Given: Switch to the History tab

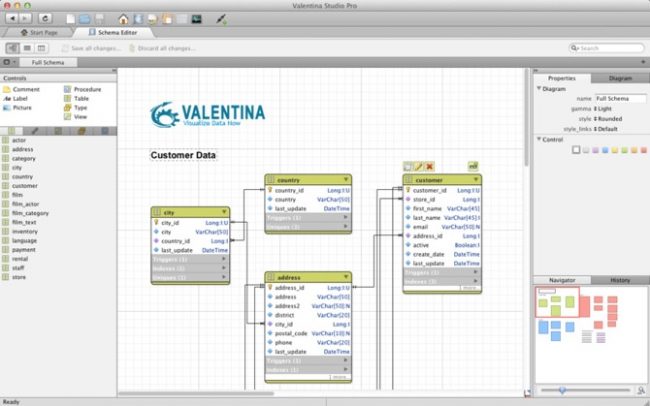Looking at the screenshot, I should (x=620, y=280).
